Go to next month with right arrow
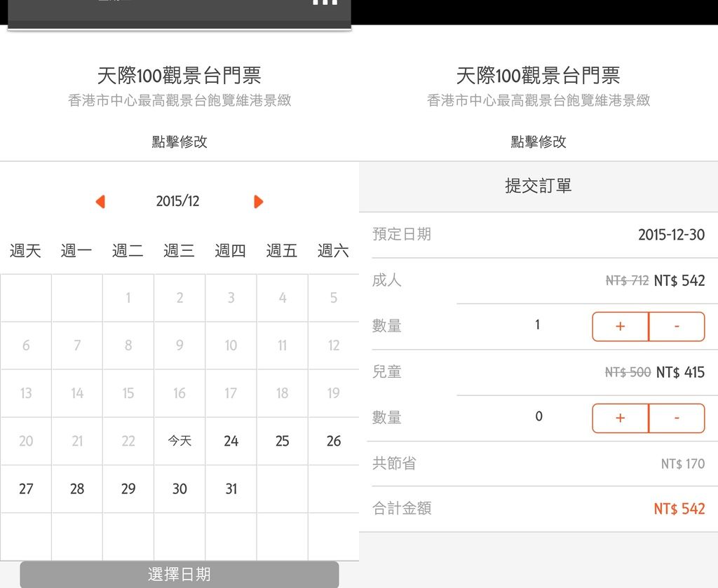 tap(258, 201)
